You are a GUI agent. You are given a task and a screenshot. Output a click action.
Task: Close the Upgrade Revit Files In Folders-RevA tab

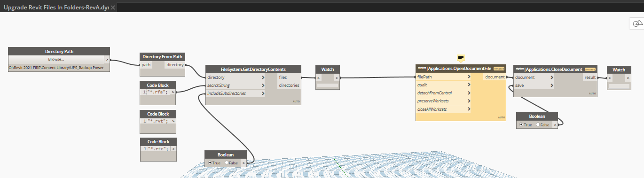tap(113, 8)
